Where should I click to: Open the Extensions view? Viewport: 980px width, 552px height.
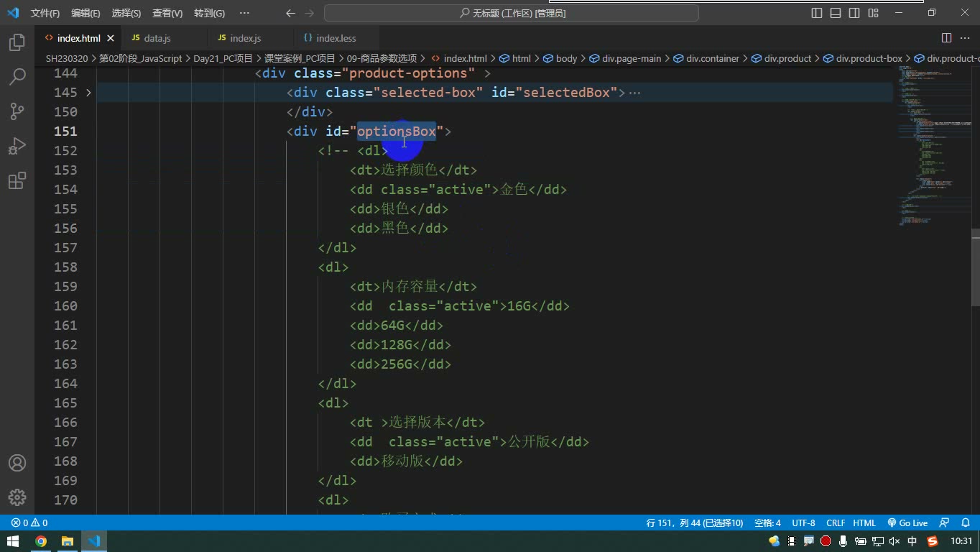pos(17,180)
